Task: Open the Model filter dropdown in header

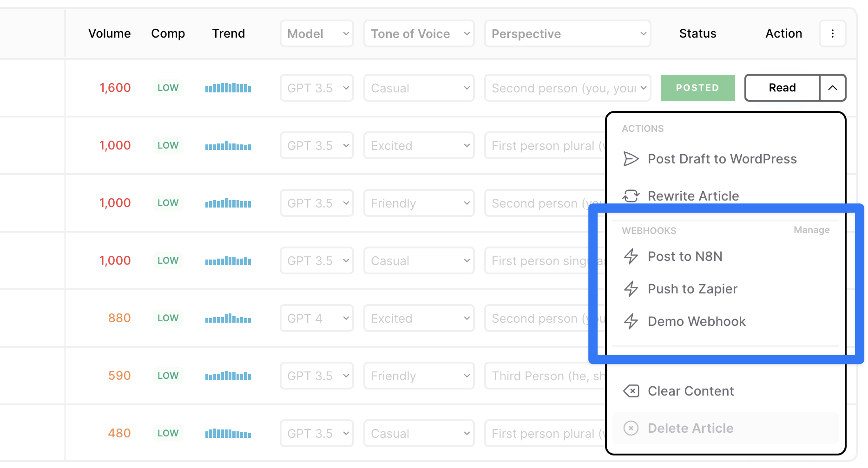Action: (317, 33)
